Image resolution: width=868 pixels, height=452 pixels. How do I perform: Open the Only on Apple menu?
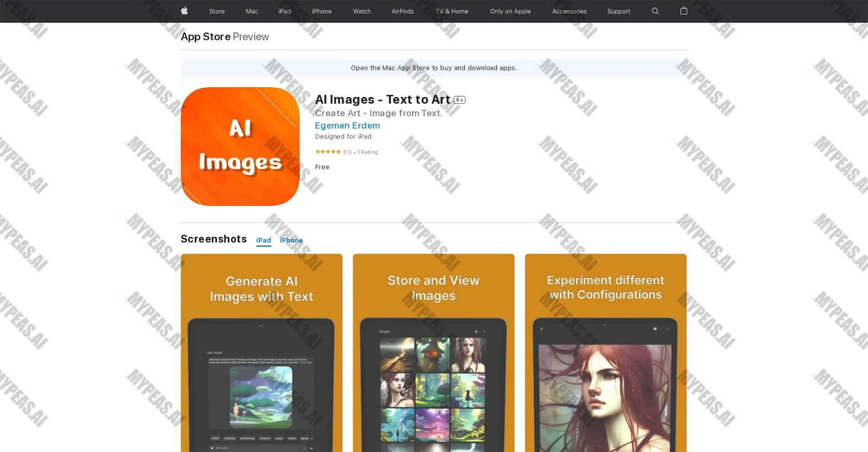(x=510, y=11)
